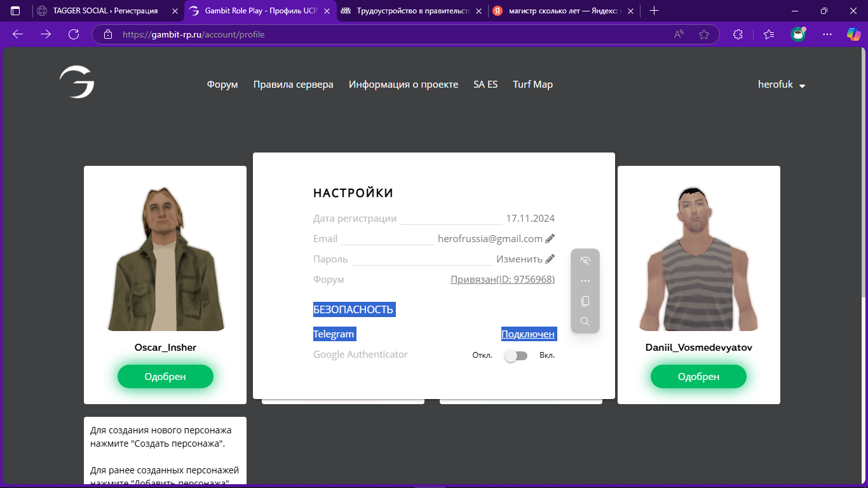Open tab actions menu icon
The image size is (868, 488).
pyautogui.click(x=15, y=11)
